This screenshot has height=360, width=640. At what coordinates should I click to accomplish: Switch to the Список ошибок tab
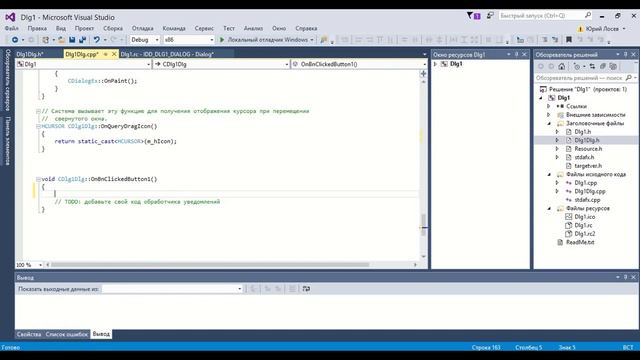click(67, 334)
